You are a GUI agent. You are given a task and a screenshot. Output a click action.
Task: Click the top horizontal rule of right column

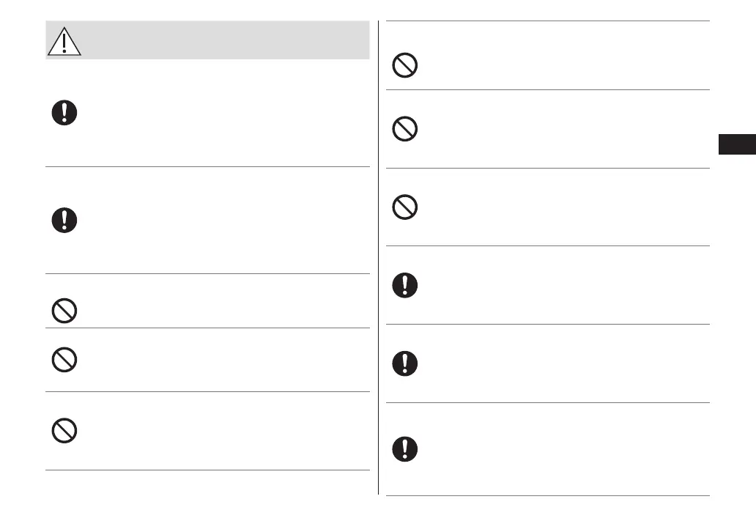547,21
